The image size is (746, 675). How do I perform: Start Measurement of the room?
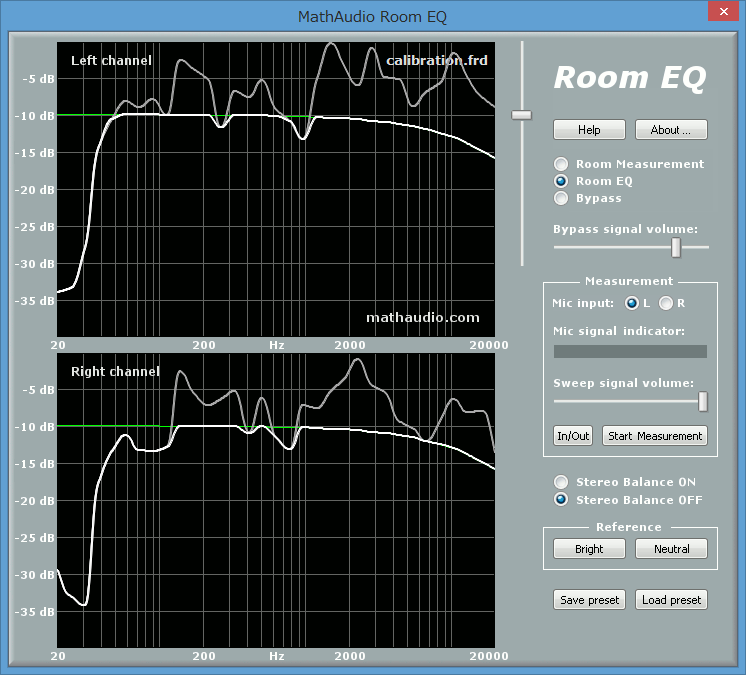coord(655,436)
